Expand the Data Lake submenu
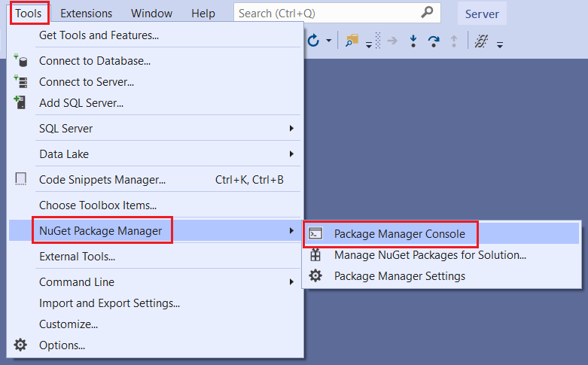This screenshot has width=588, height=365. click(291, 154)
